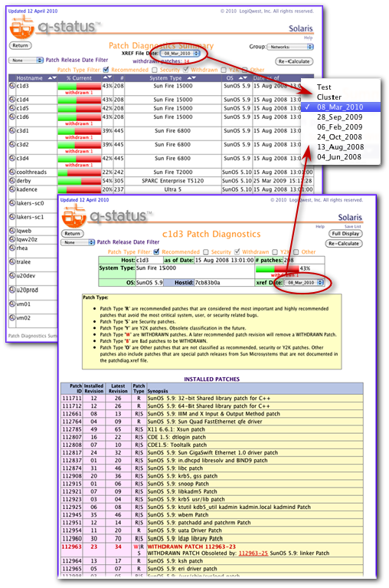Click Return button in c1d3 Patch Diagnostics window
This screenshot has height=588, width=389.
[72, 233]
